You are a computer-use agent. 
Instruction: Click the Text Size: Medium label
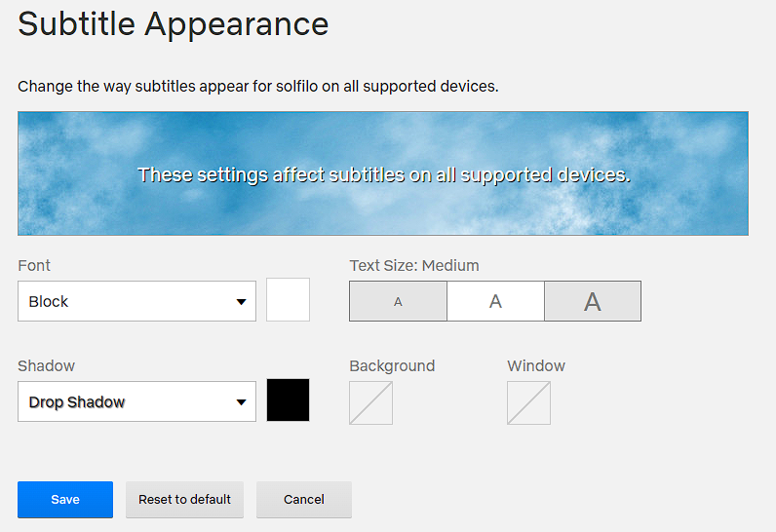tap(414, 265)
